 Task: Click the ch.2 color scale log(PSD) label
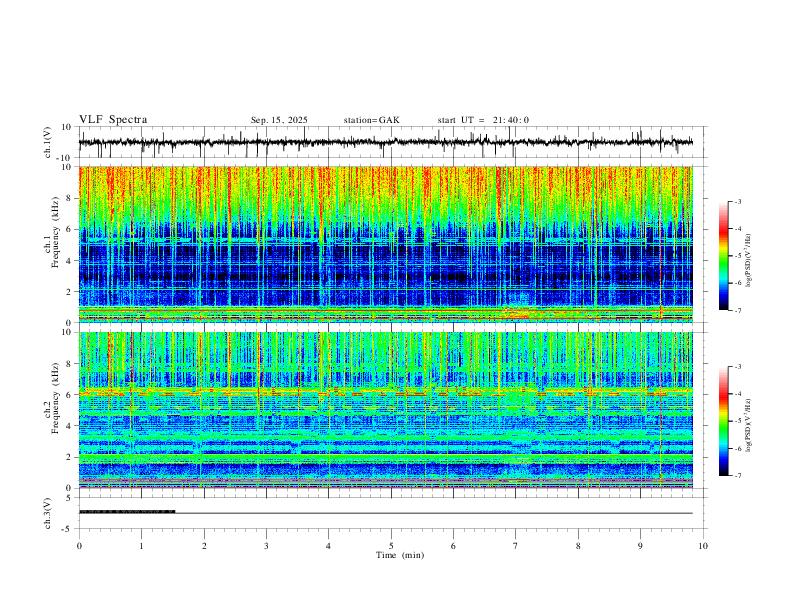[x=748, y=426]
